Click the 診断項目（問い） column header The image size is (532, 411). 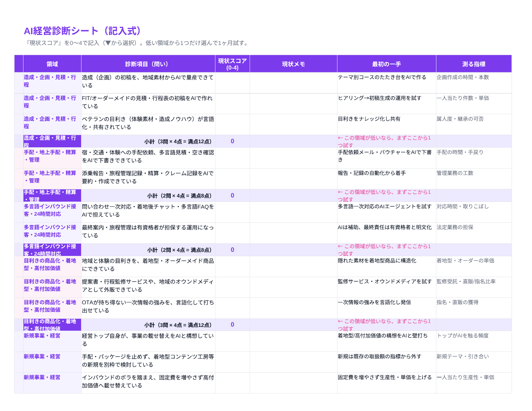point(148,64)
